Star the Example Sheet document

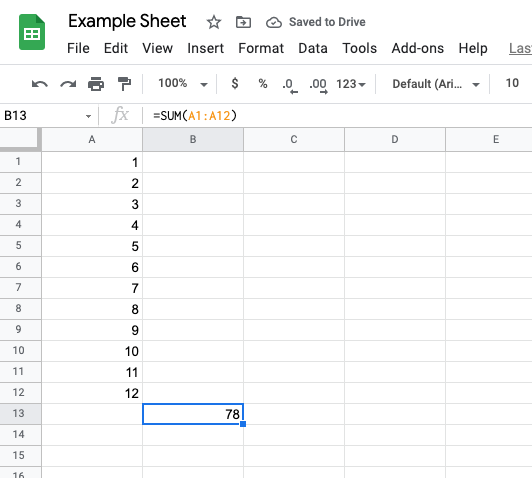pyautogui.click(x=214, y=22)
